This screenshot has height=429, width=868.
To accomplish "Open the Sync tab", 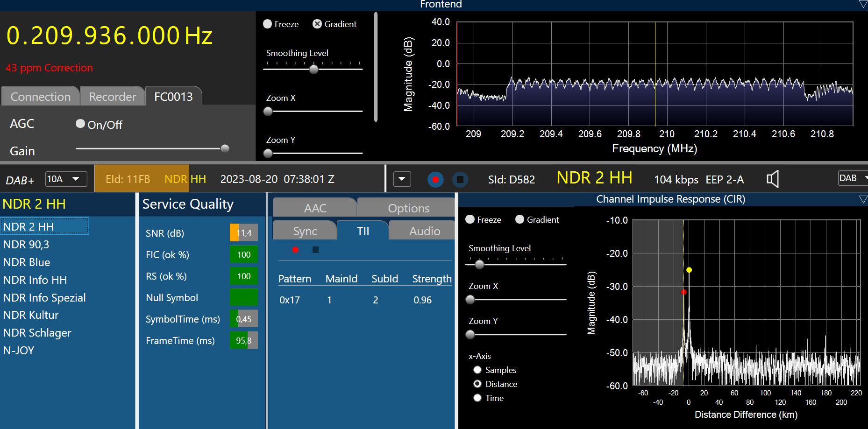I will click(305, 231).
